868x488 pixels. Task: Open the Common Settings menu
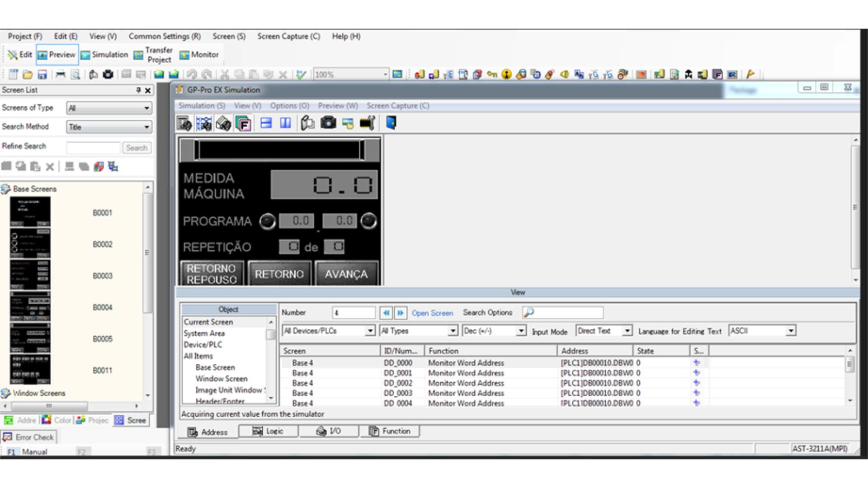(164, 36)
